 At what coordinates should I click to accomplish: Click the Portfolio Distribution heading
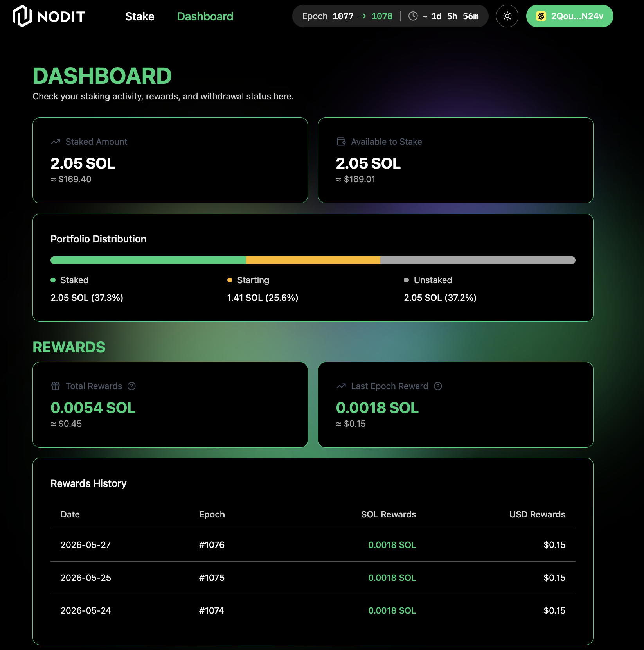[99, 239]
